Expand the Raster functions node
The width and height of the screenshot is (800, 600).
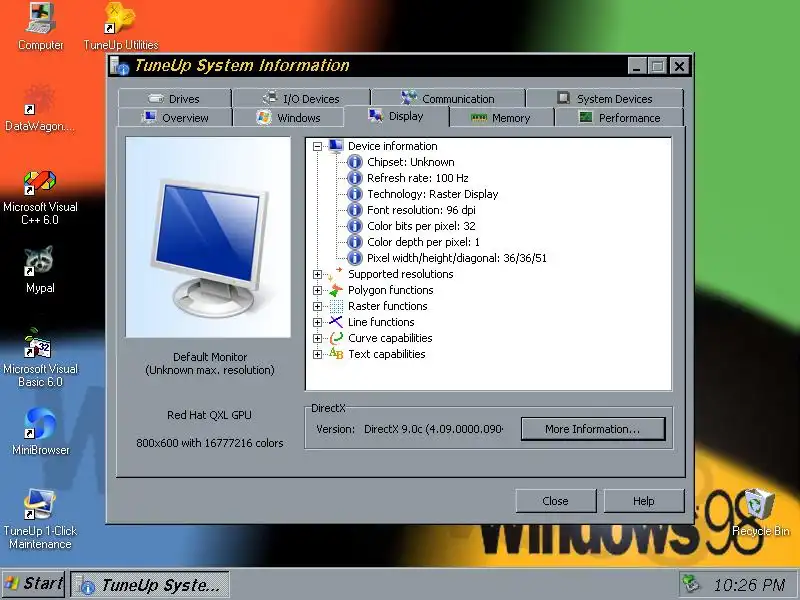(x=317, y=306)
